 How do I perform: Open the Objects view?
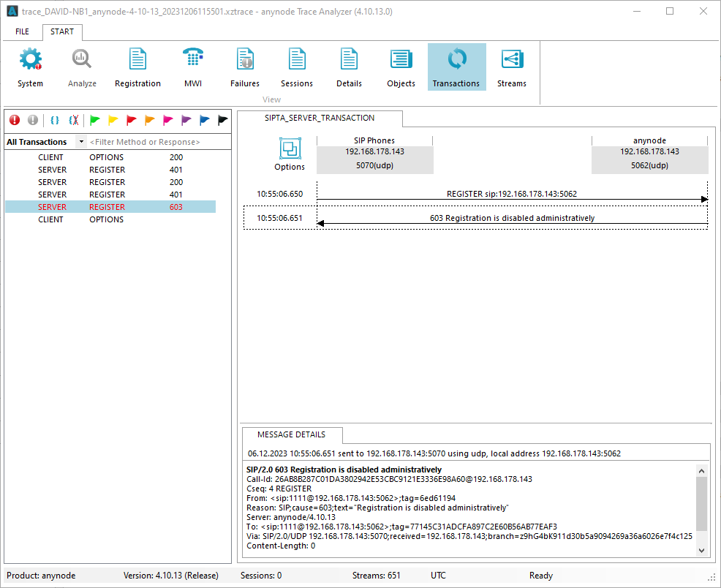pyautogui.click(x=401, y=67)
